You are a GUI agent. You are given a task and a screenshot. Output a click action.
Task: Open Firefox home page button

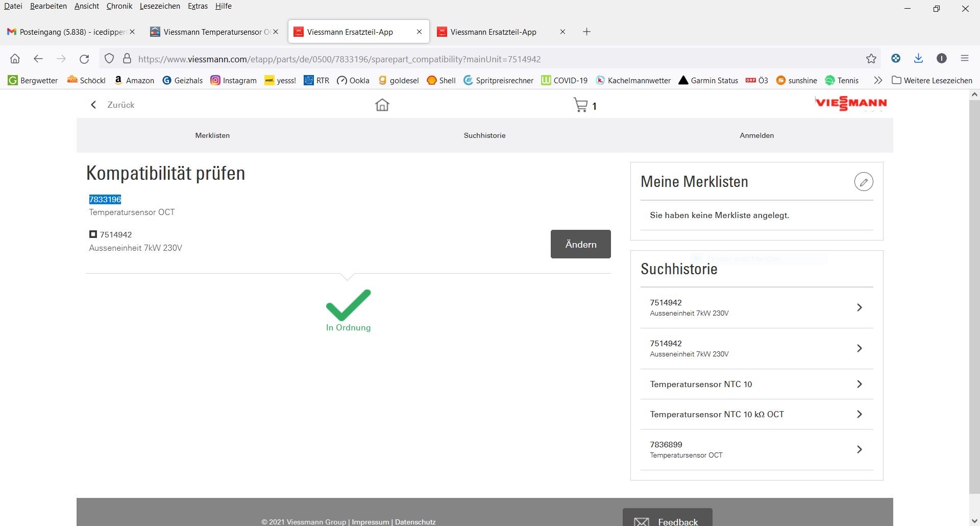pos(15,59)
